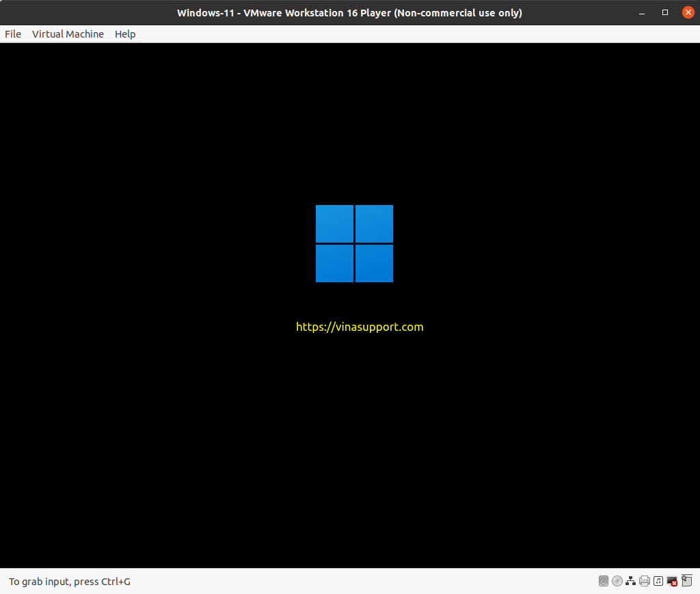Click the network adapter status icon
700x594 pixels.
click(x=631, y=581)
